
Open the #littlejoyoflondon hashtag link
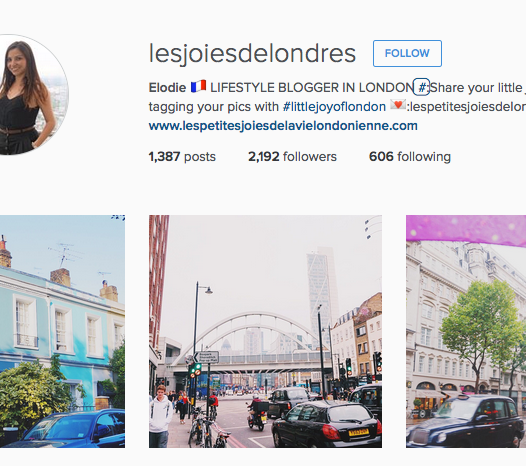coord(334,107)
